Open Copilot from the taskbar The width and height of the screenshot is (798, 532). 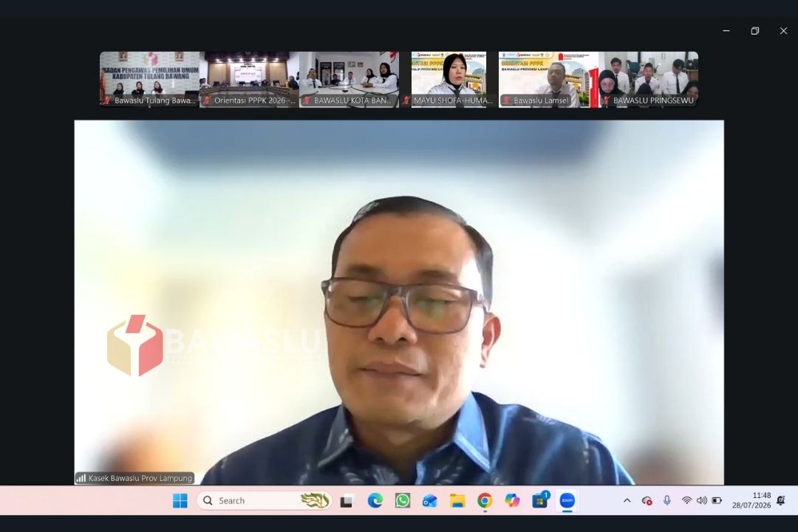pos(512,501)
